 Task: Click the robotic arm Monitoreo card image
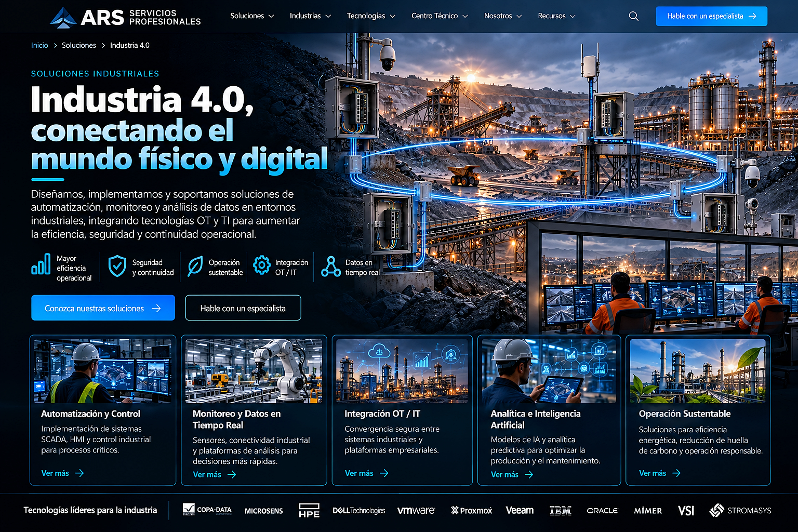pos(254,371)
